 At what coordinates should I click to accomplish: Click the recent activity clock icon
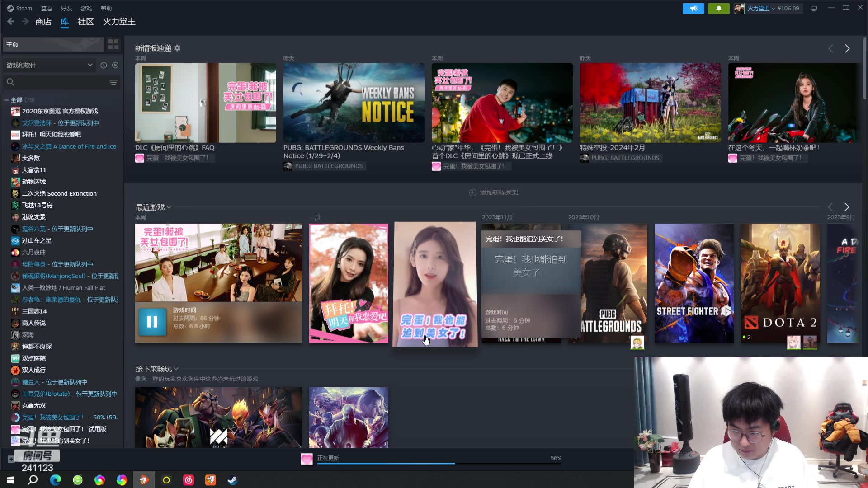pos(104,65)
